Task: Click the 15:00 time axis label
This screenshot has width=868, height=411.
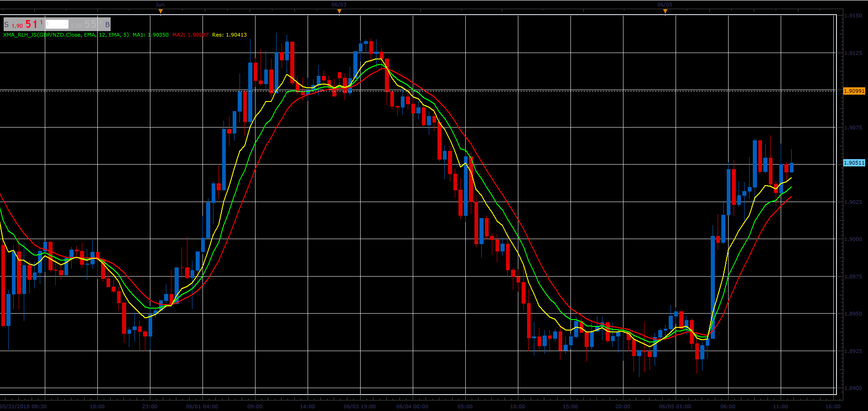Action: point(570,406)
